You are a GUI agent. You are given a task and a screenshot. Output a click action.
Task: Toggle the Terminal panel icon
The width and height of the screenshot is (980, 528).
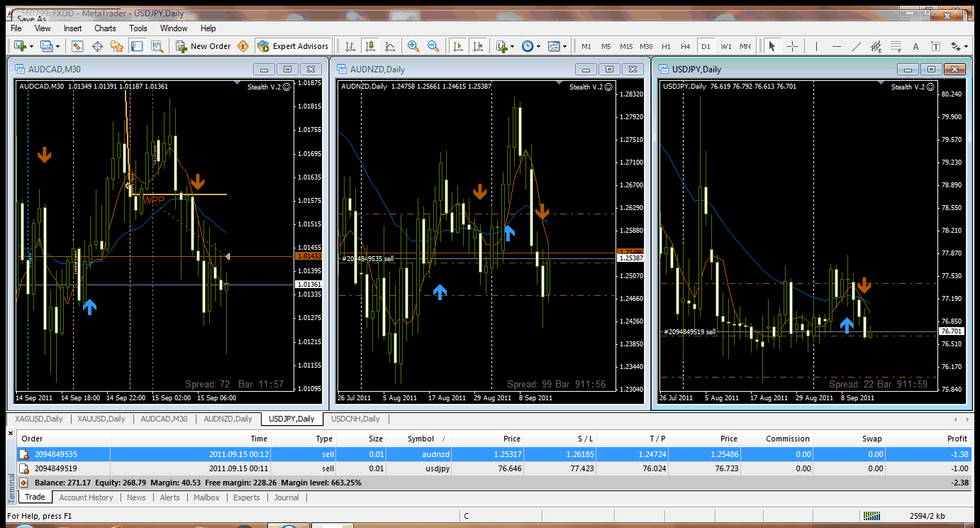pos(137,46)
